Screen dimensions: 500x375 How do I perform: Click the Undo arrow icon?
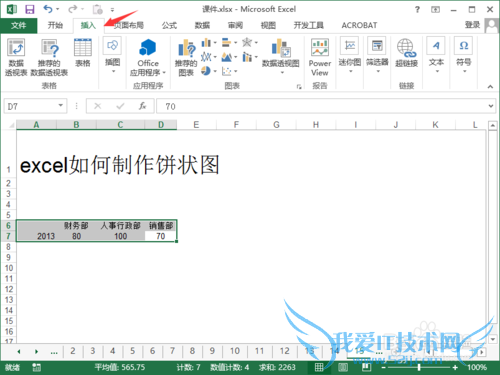point(48,9)
